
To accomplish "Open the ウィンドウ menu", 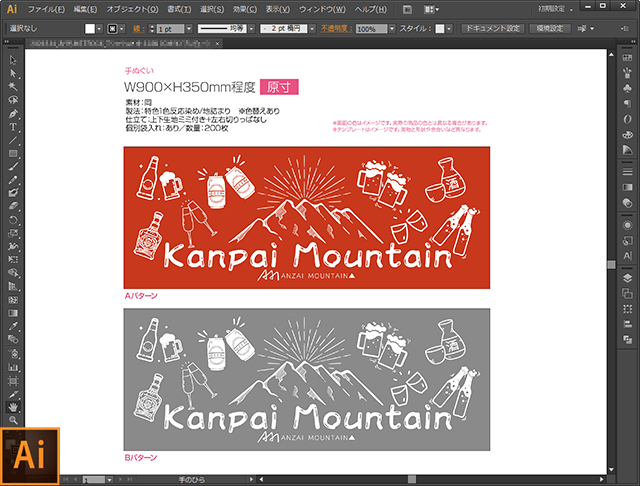I will (x=322, y=9).
